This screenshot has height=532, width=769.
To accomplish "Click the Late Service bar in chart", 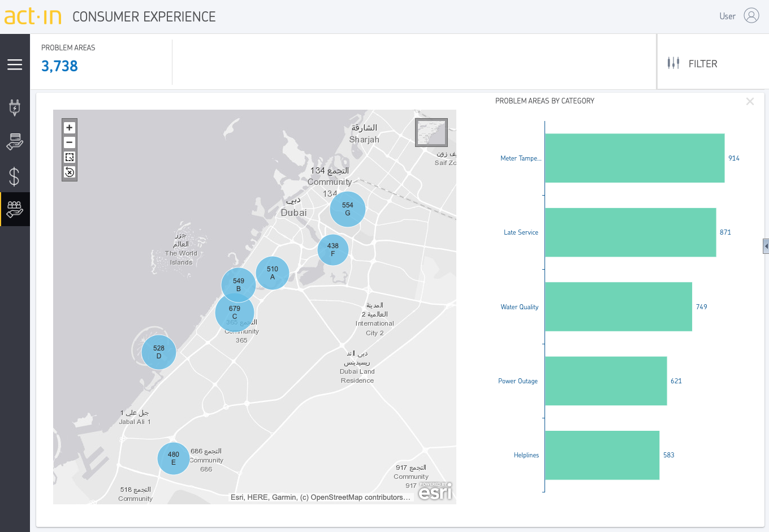I will (x=630, y=232).
